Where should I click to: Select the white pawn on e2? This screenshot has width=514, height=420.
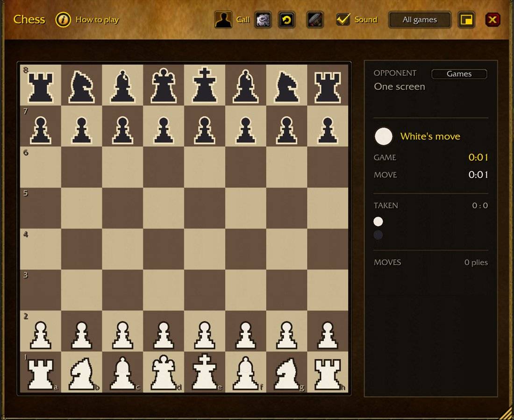click(x=205, y=335)
